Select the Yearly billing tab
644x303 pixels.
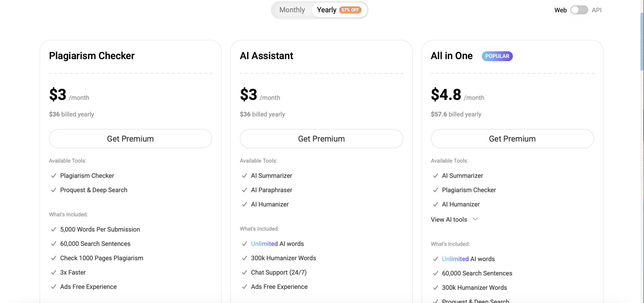[327, 10]
